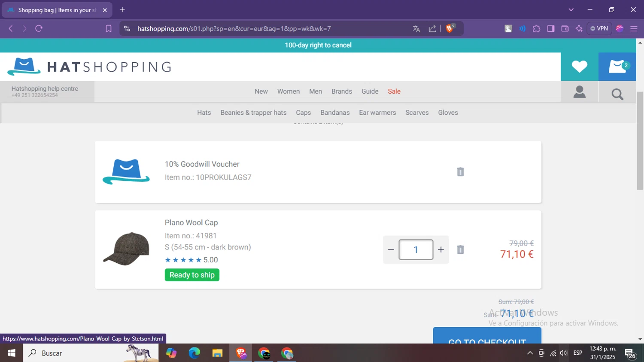Go to Scarves category
Screen dimensions: 644x362
pos(417,113)
